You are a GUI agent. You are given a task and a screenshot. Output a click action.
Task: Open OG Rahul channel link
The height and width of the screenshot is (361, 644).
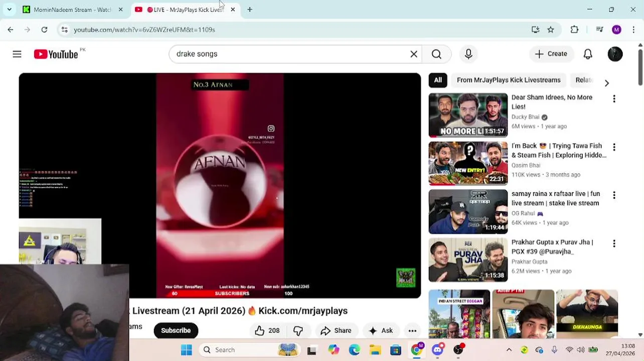click(x=523, y=213)
